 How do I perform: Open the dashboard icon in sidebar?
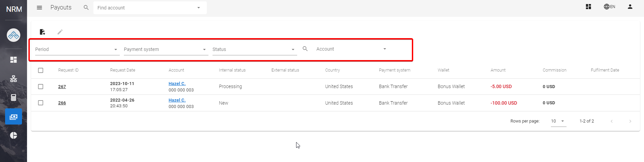pyautogui.click(x=14, y=60)
